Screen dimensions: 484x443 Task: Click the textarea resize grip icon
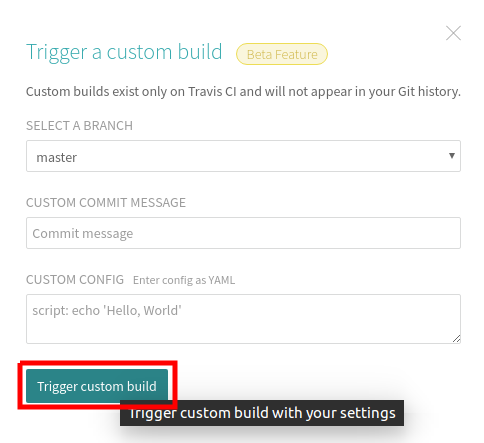point(456,339)
